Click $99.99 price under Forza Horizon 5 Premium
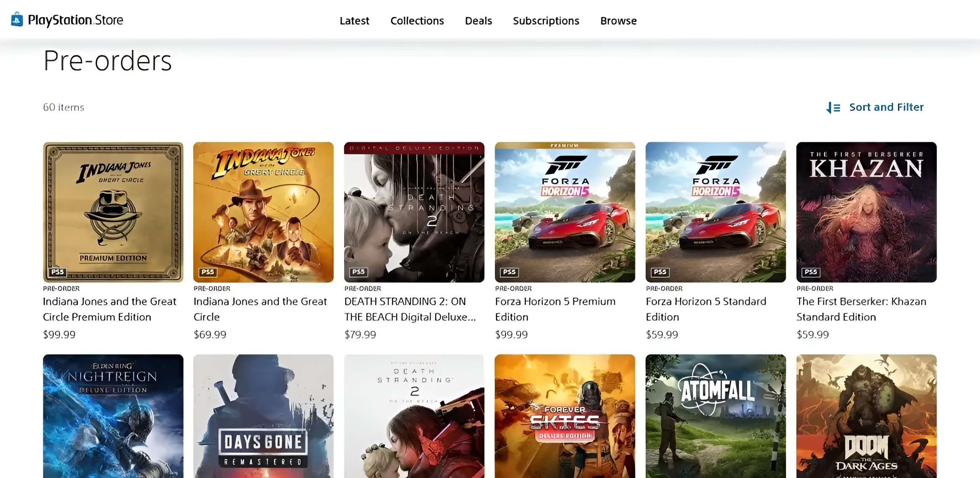This screenshot has height=478, width=980. pyautogui.click(x=511, y=334)
